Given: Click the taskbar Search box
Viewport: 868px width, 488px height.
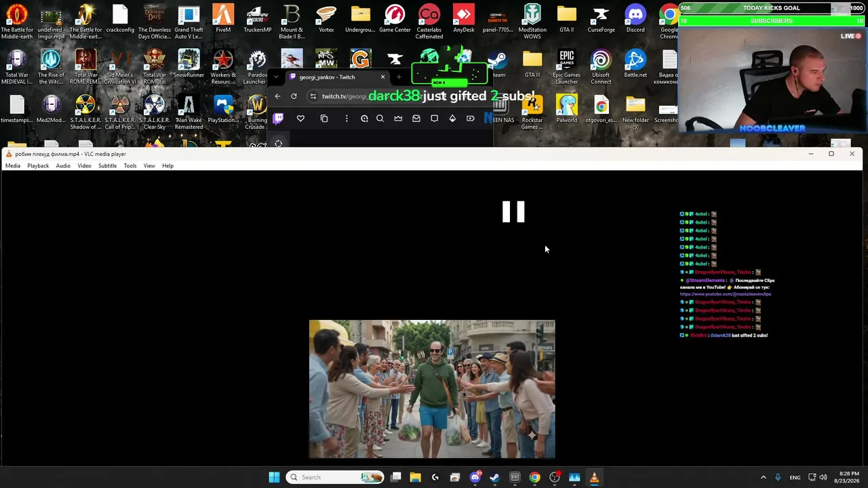Looking at the screenshot, I should click(x=335, y=477).
